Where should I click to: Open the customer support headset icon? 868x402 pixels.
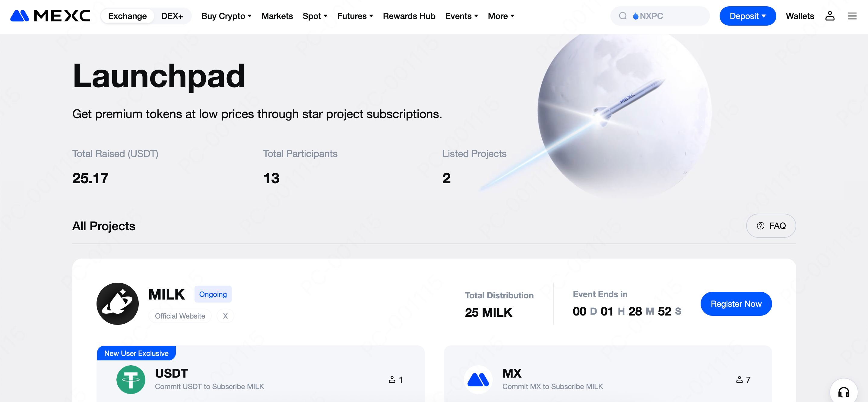coord(844,392)
